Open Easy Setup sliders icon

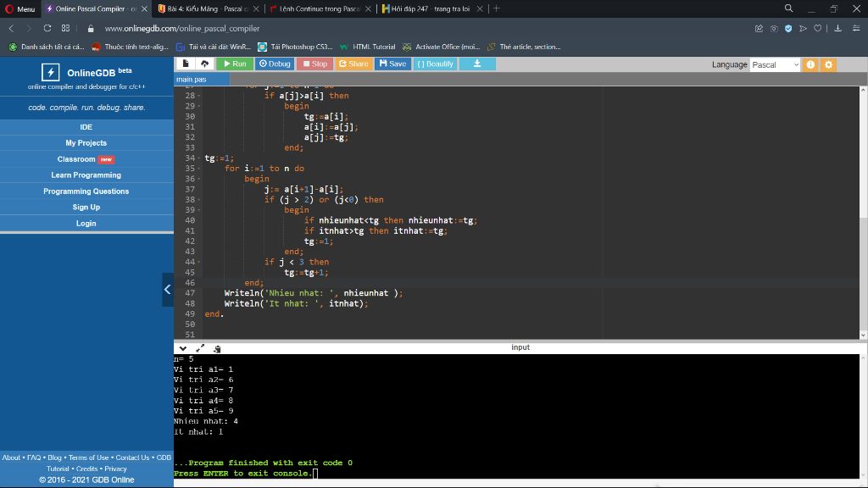point(856,28)
